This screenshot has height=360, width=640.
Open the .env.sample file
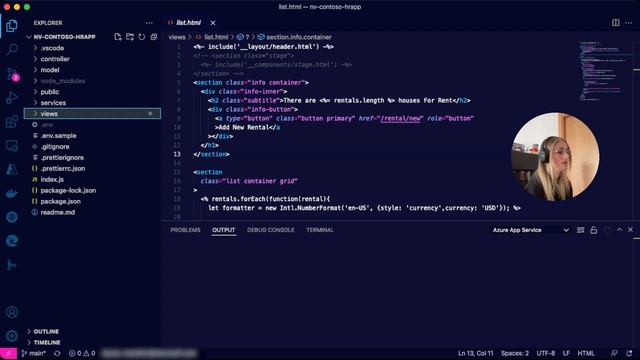click(58, 136)
